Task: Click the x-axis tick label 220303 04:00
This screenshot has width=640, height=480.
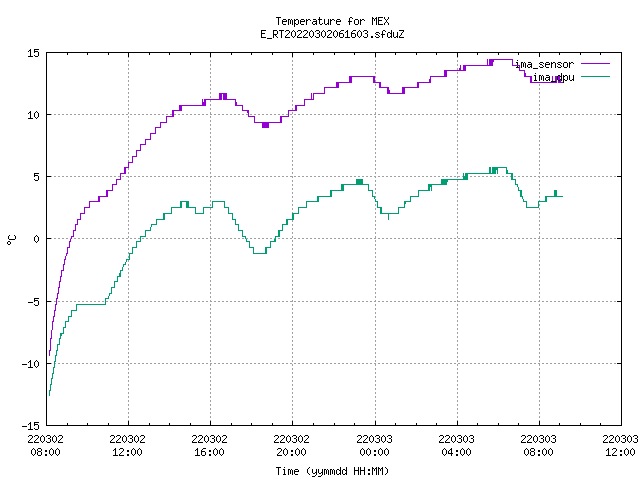Action: 456,446
